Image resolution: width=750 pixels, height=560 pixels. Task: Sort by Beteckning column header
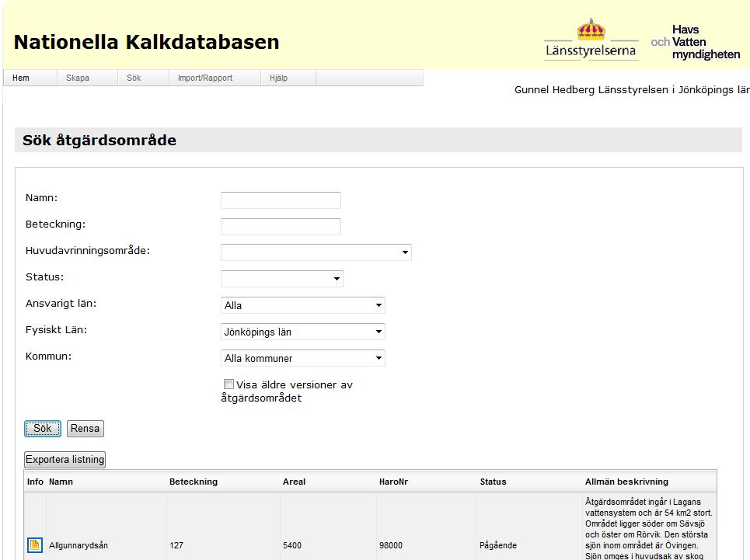194,482
